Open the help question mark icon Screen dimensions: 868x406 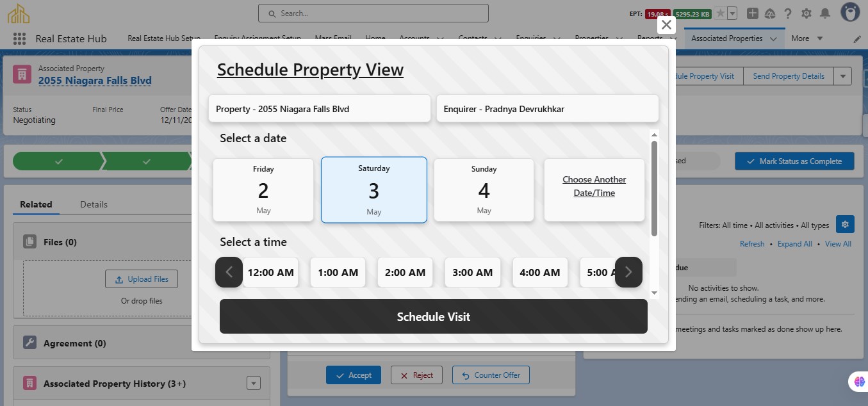coord(788,13)
